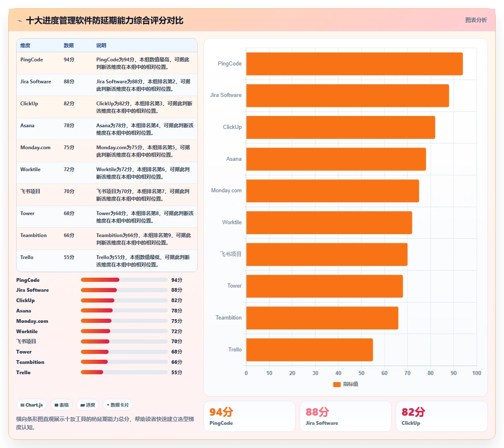Click the Tower 68分 progress bar
This screenshot has height=448, width=504.
[124, 352]
